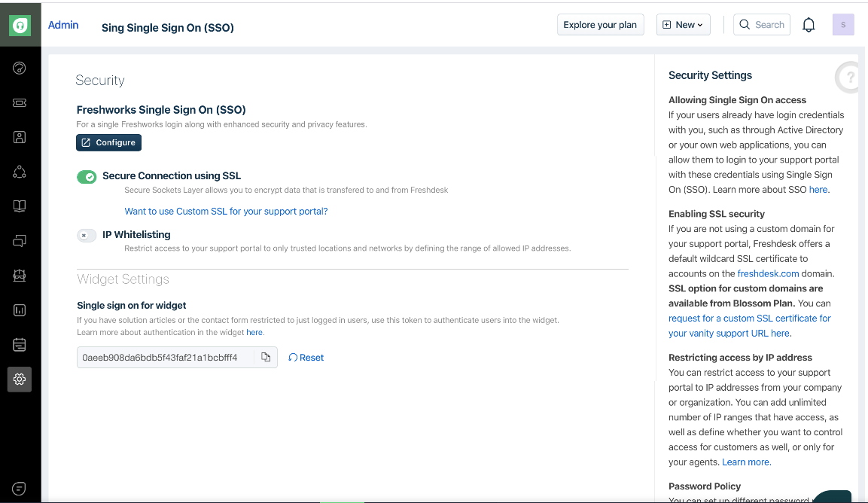868x503 pixels.
Task: Reset the widget token
Action: [x=306, y=358]
